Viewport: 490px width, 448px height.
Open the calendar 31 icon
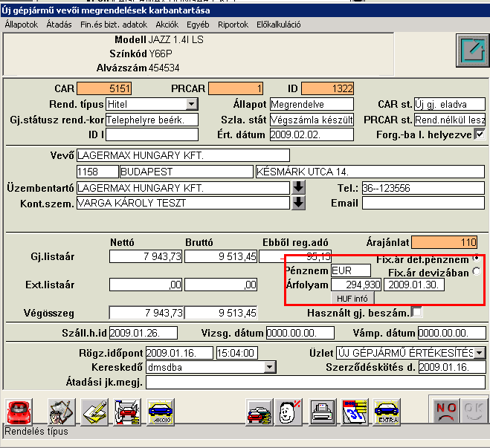pyautogui.click(x=355, y=412)
